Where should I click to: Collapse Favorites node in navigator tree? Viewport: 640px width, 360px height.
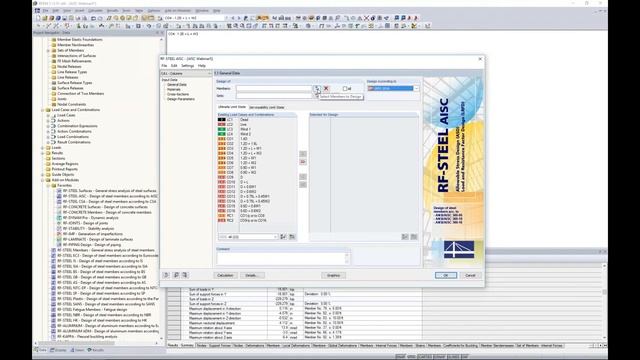coord(48,185)
